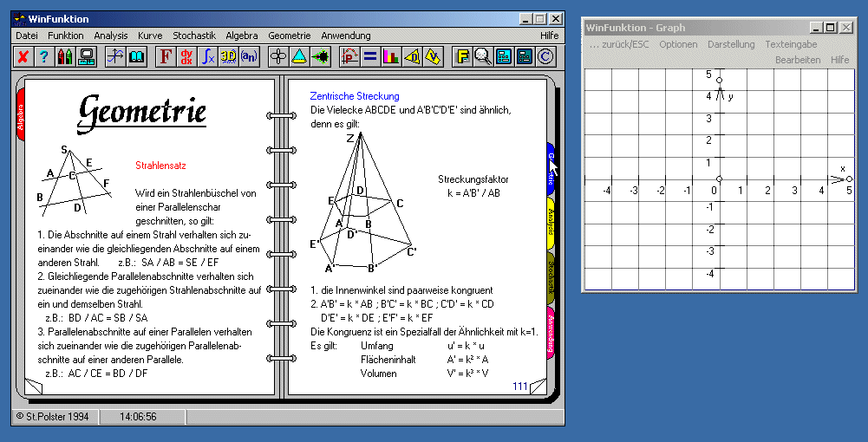
Task: Click the open book icon
Action: [x=136, y=56]
